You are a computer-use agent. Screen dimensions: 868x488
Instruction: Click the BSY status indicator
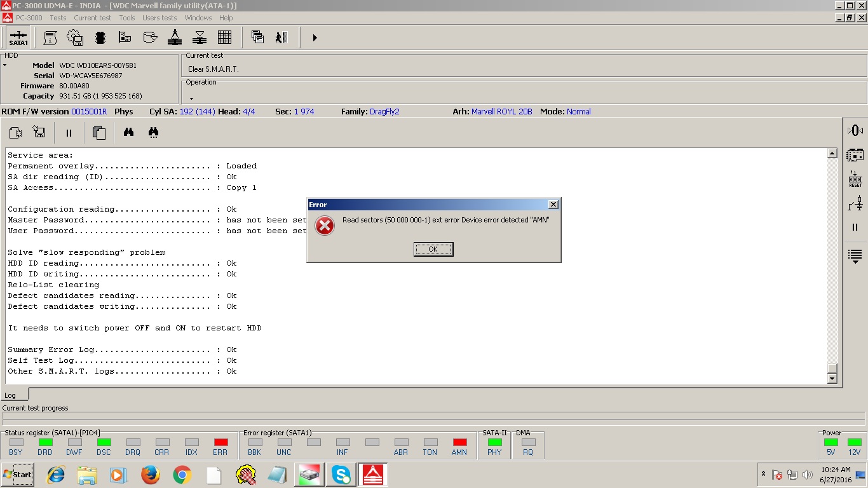[x=16, y=442]
